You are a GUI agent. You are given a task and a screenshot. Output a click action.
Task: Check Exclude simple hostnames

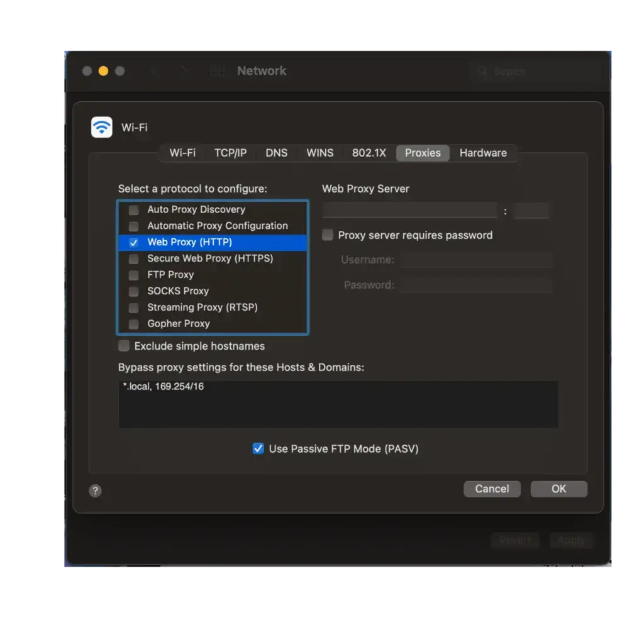pyautogui.click(x=123, y=345)
